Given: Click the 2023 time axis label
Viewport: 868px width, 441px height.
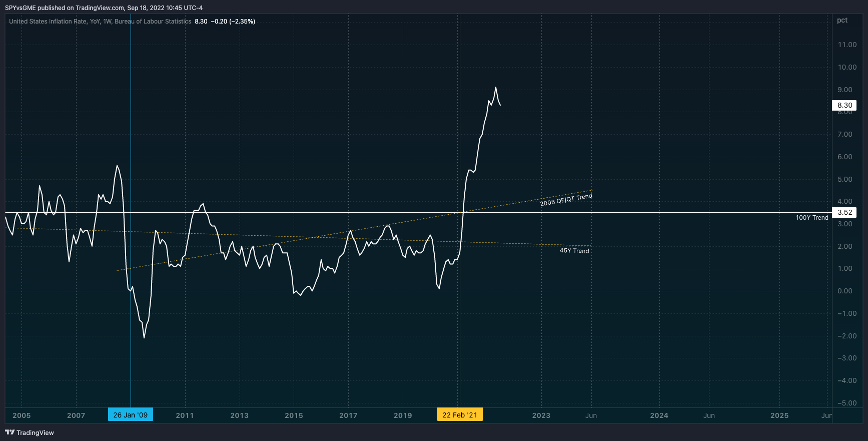Looking at the screenshot, I should click(x=541, y=415).
